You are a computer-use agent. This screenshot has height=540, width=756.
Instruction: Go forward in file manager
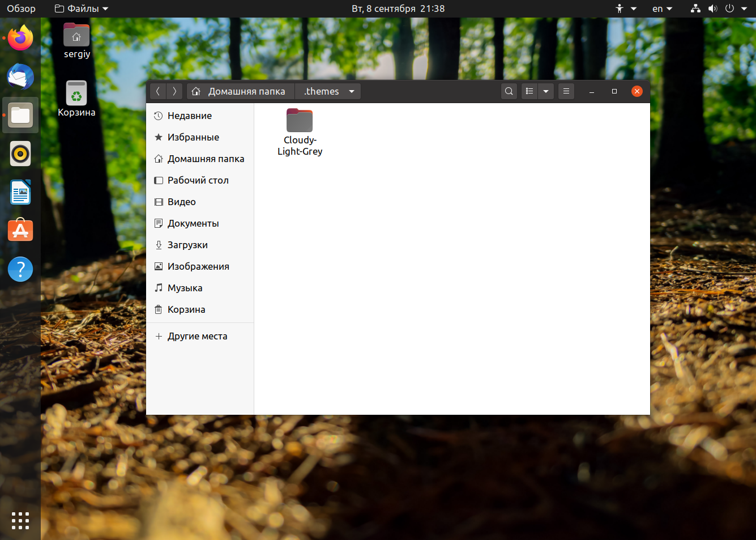(x=174, y=91)
